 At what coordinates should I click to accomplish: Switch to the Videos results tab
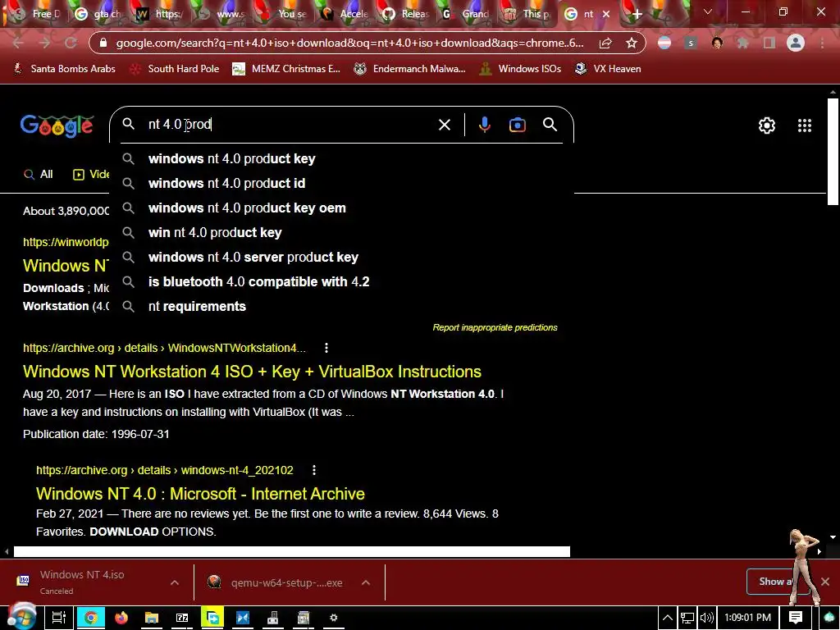[x=91, y=174]
